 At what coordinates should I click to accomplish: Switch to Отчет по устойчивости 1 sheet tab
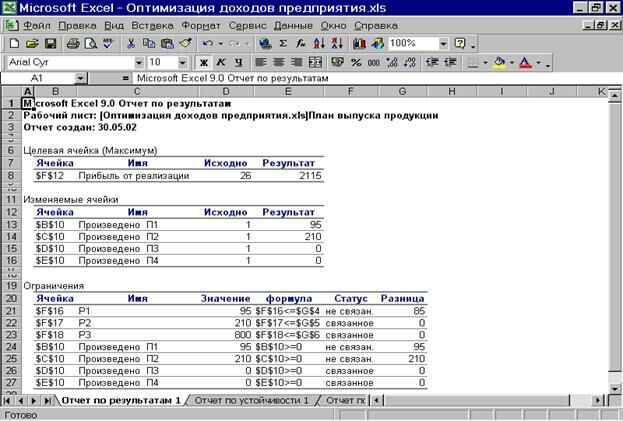coord(252,400)
